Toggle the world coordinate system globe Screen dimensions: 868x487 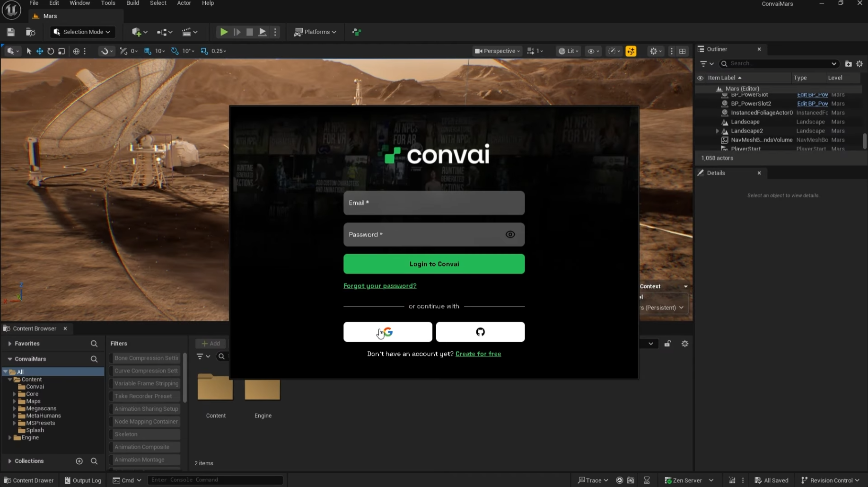76,51
